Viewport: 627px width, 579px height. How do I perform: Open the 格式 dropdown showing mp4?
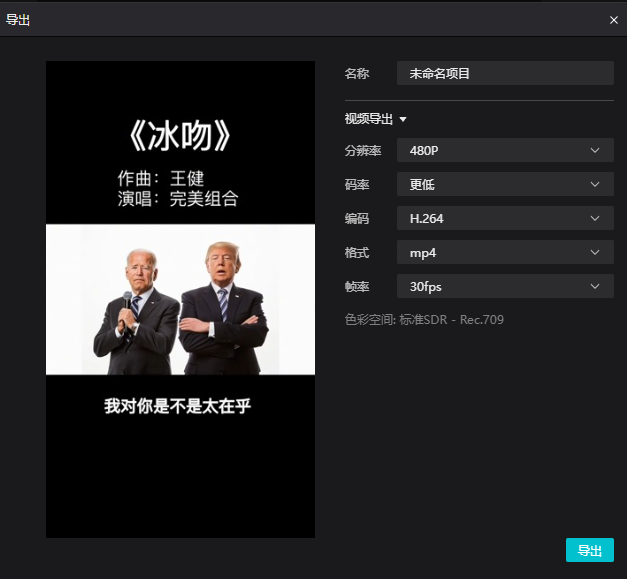[504, 253]
